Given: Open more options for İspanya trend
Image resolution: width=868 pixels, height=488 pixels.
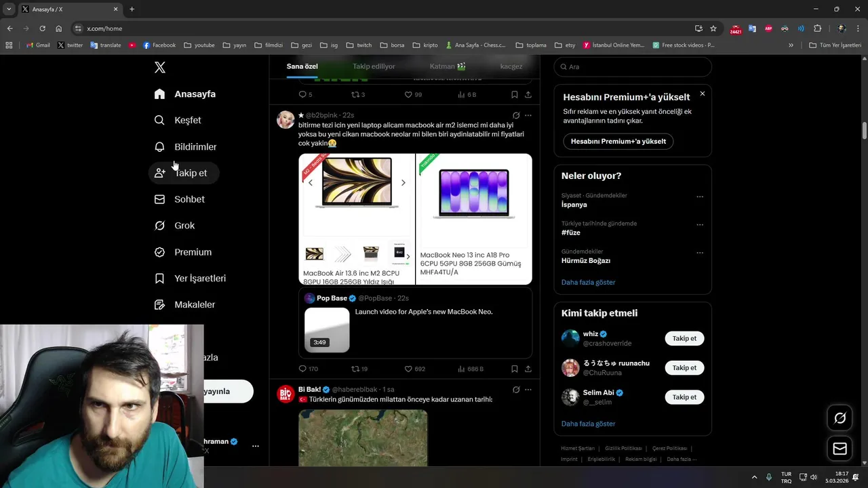Looking at the screenshot, I should click(700, 197).
